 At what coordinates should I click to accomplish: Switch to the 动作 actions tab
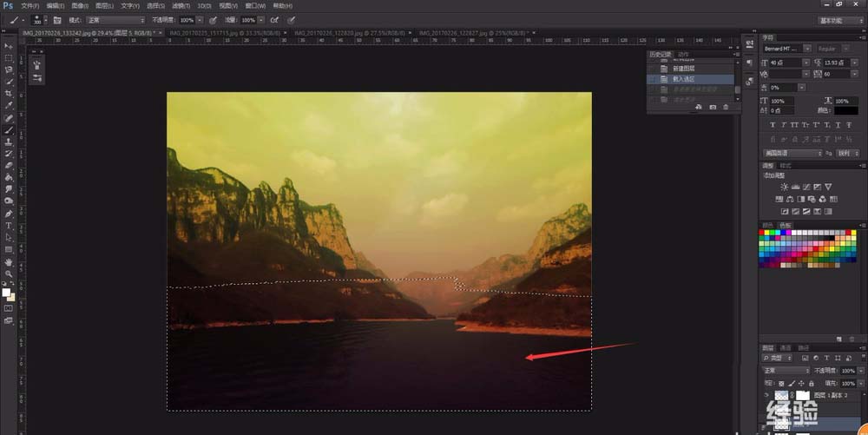coord(684,54)
